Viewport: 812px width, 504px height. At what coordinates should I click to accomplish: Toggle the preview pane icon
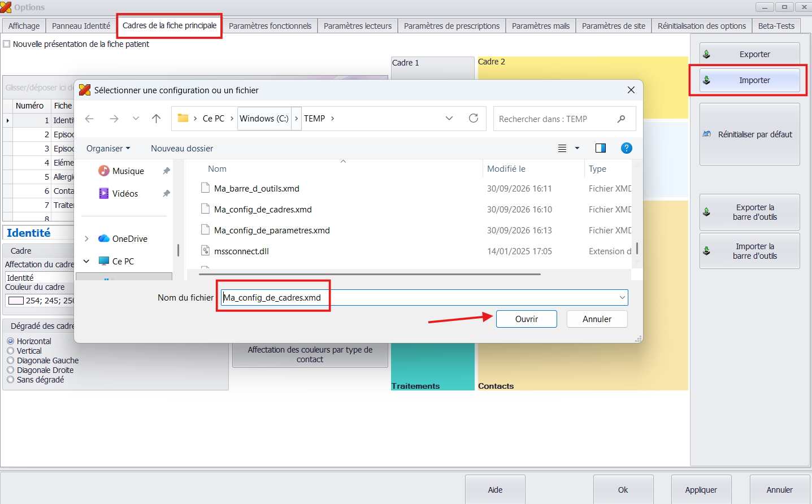click(601, 148)
